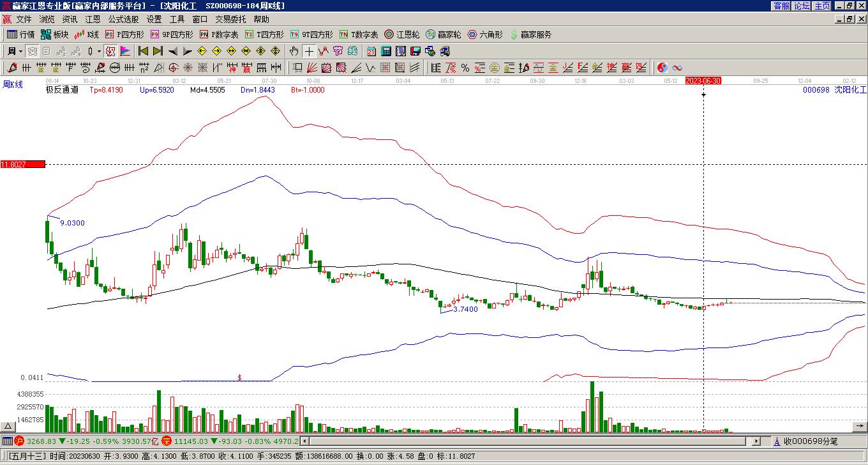Select the hand pan tool

click(294, 51)
